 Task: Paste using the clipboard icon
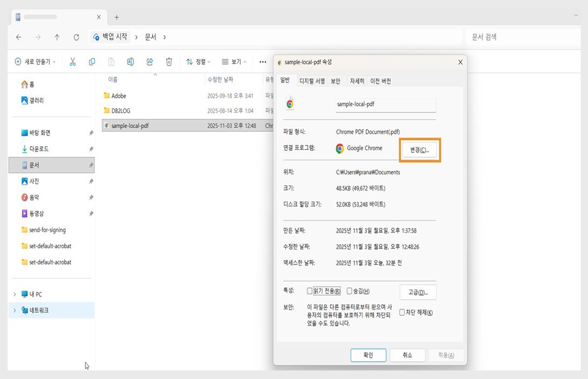pyautogui.click(x=111, y=62)
